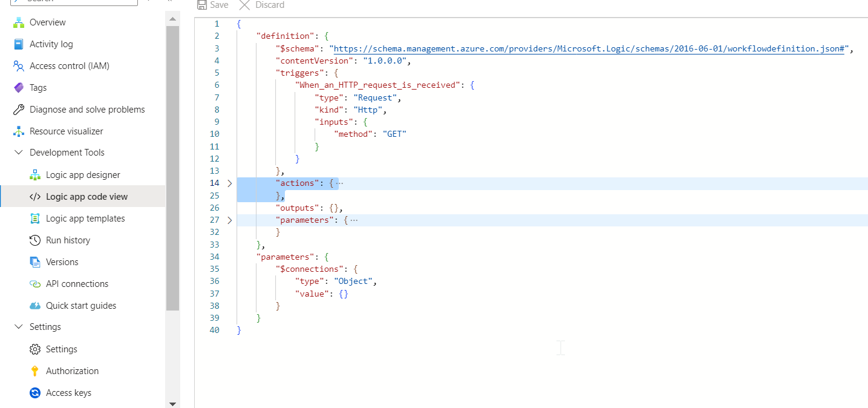Expand the folded "parameters" block on line 27
This screenshot has height=408, width=868.
click(x=229, y=220)
